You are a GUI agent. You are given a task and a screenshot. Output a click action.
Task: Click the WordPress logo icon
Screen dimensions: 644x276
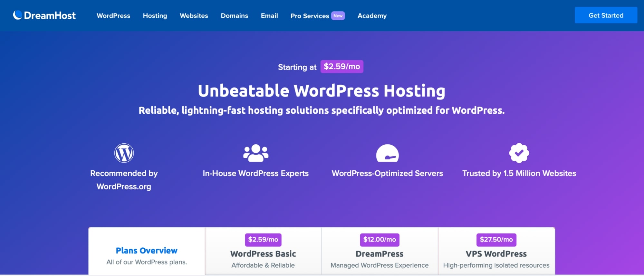point(124,153)
